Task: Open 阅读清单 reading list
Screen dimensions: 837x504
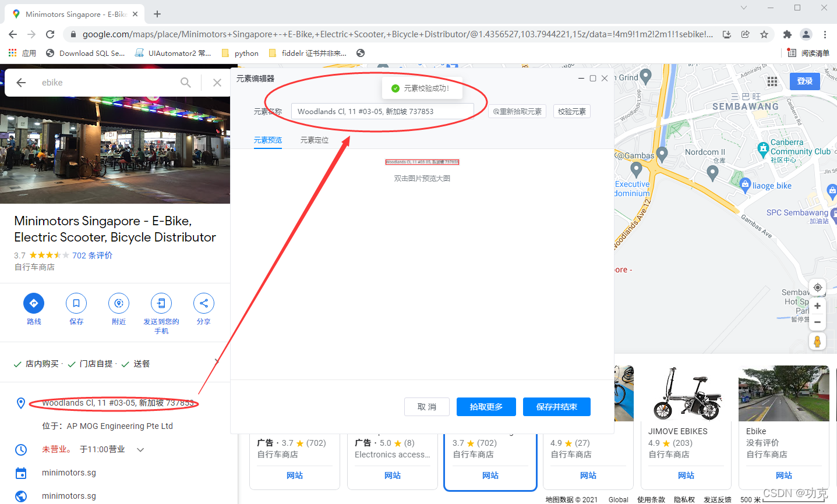Action: (808, 53)
